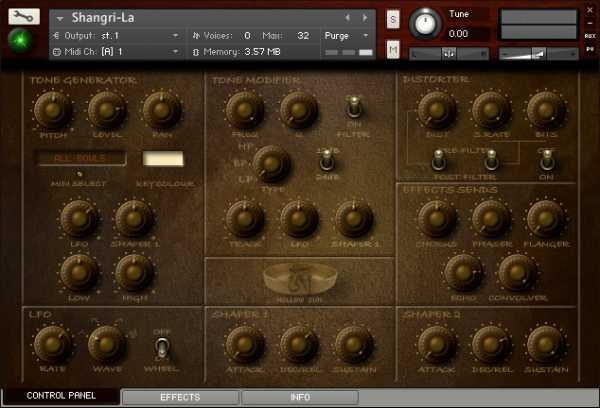Click the Shaper 1 Attack knob
The image size is (600, 408).
[245, 344]
